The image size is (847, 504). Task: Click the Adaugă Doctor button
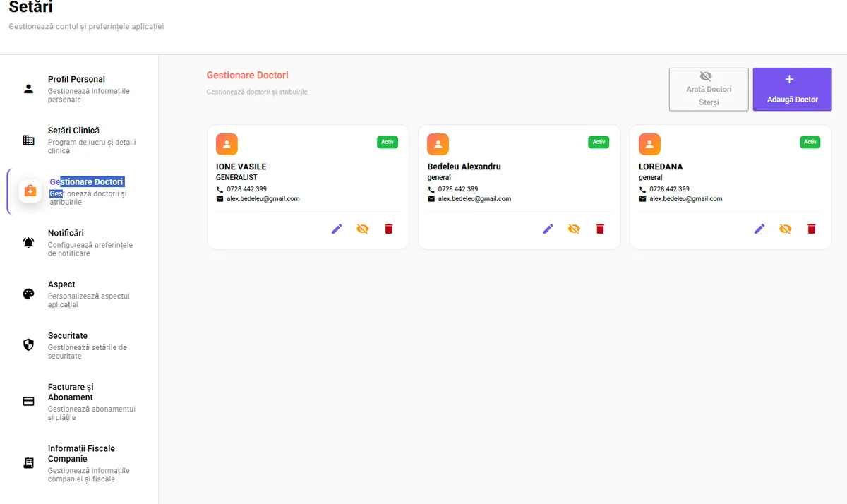point(792,89)
